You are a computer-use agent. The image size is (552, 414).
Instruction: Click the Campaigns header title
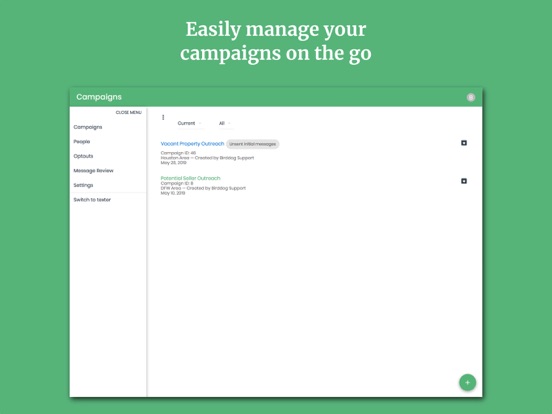click(99, 97)
